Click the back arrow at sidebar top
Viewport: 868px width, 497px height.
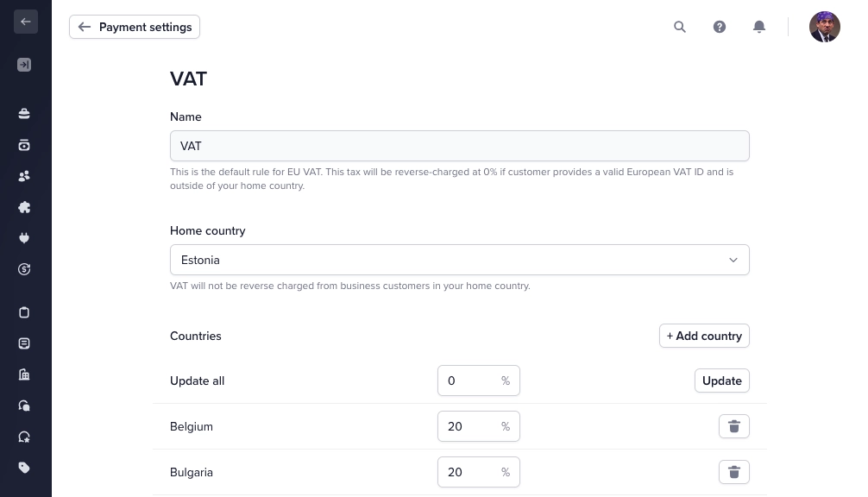(x=26, y=22)
